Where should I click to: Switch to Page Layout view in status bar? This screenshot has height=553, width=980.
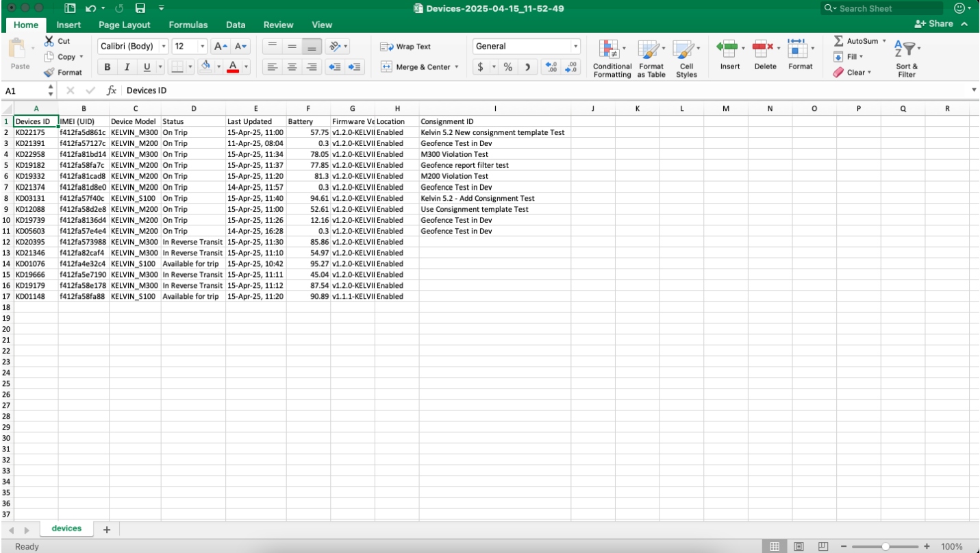tap(799, 546)
